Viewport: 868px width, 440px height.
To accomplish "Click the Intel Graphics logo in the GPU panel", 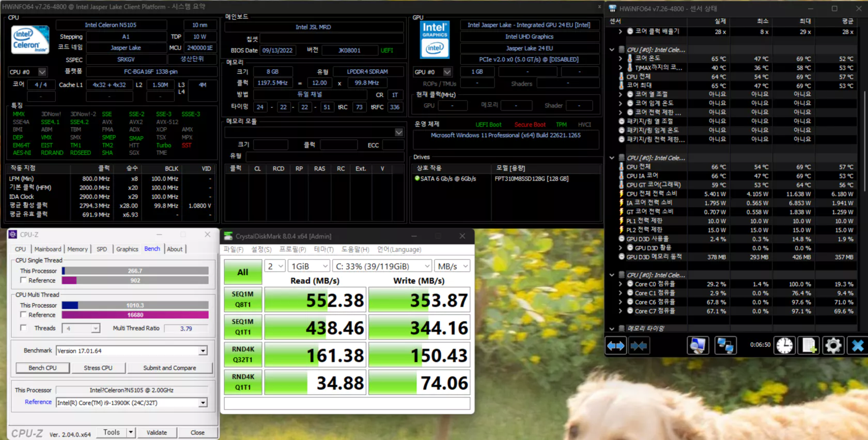I will pos(435,40).
